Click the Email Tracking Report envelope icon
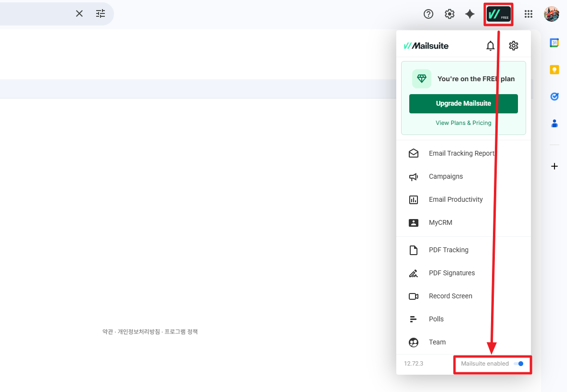 point(414,154)
